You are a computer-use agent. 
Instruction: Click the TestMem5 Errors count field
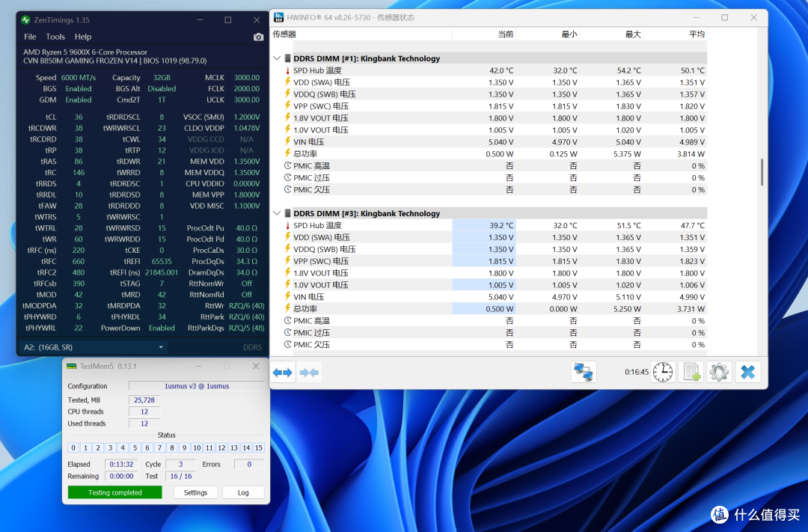coord(249,464)
